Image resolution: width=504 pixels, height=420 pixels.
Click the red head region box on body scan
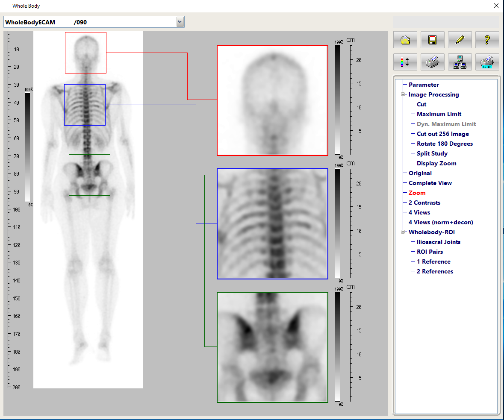pyautogui.click(x=85, y=53)
